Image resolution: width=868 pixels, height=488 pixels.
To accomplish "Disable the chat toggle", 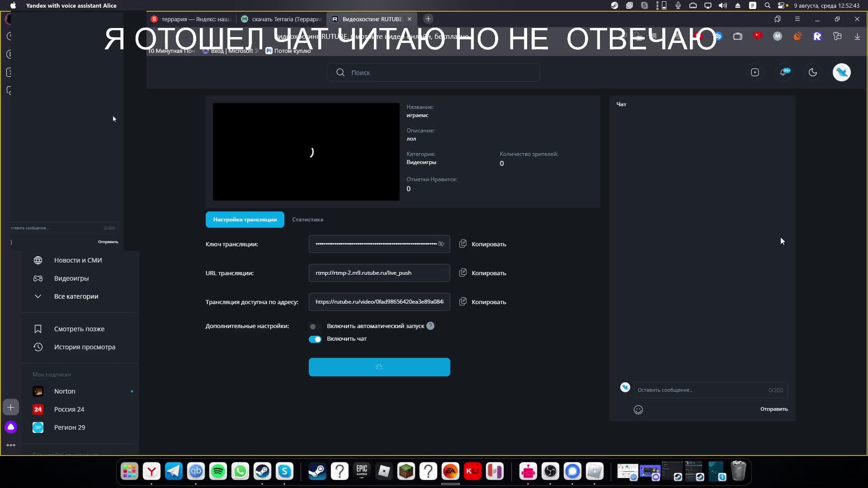I will [315, 339].
